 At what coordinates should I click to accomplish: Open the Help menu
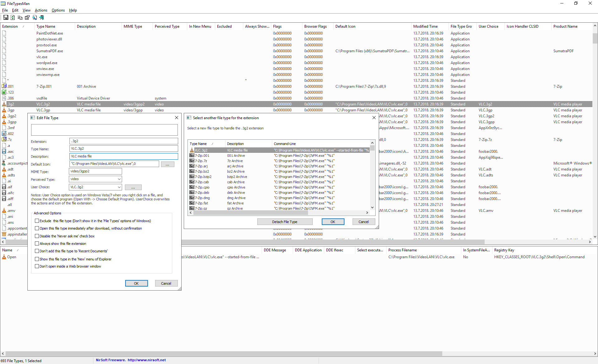[73, 10]
